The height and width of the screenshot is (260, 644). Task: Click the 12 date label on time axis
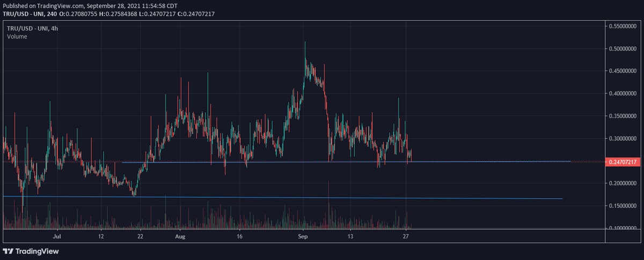point(100,236)
